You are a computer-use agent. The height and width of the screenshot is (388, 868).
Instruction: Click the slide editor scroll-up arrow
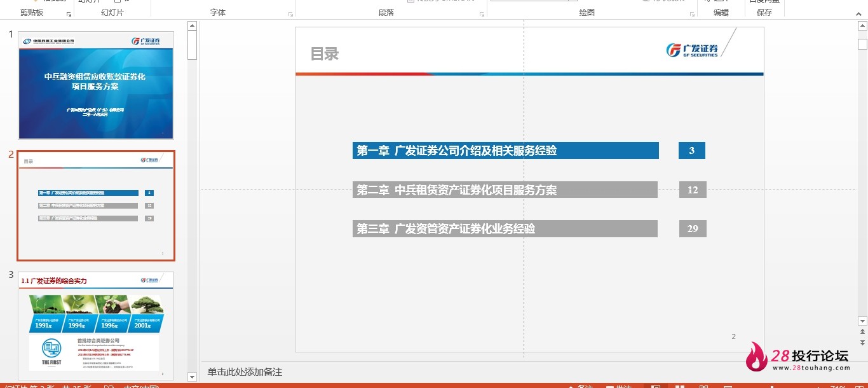click(862, 26)
